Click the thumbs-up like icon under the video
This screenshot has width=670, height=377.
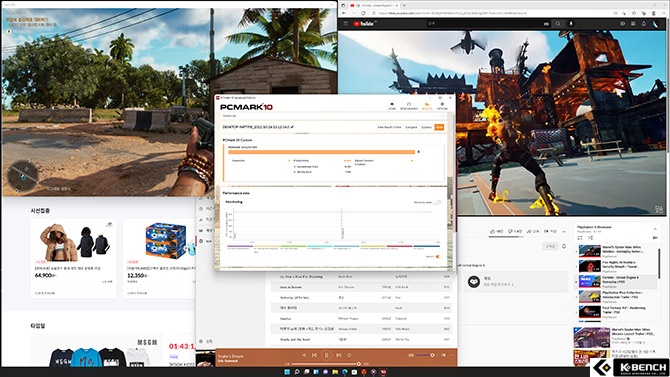tap(493, 231)
